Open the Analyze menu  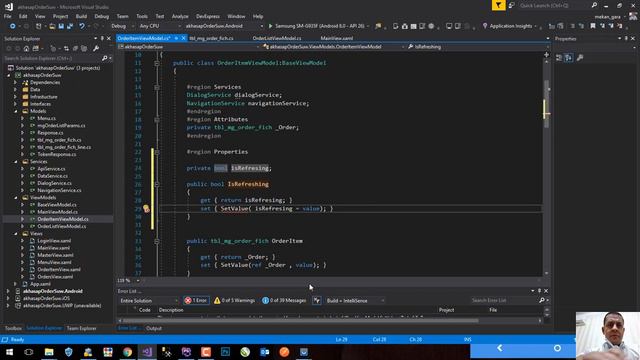[x=180, y=16]
